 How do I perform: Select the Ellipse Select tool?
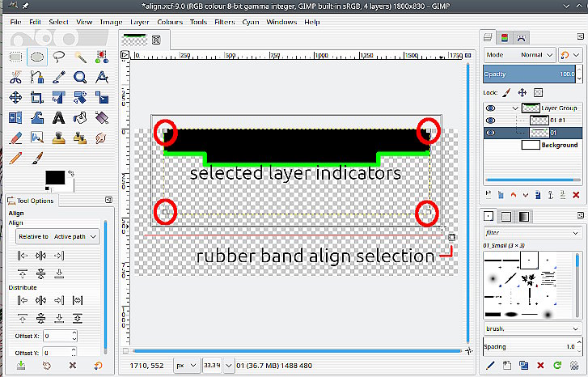(x=36, y=57)
